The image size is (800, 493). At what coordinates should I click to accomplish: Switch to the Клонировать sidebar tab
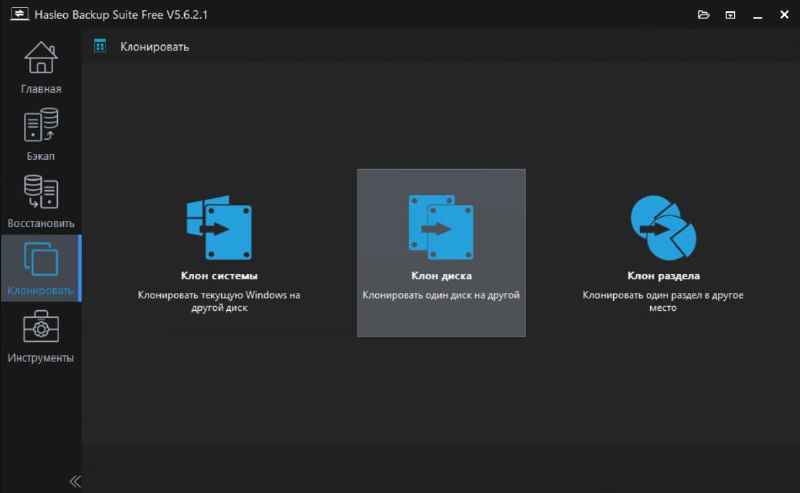click(40, 268)
